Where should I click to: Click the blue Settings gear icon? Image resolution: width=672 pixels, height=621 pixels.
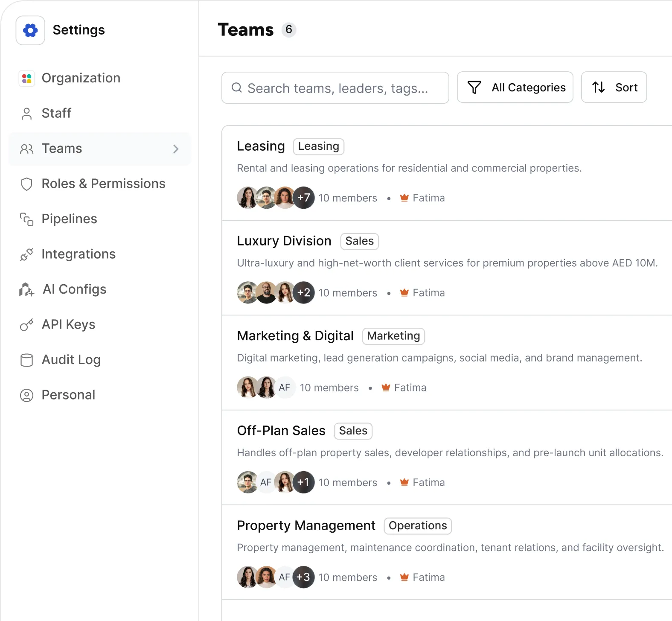(30, 30)
